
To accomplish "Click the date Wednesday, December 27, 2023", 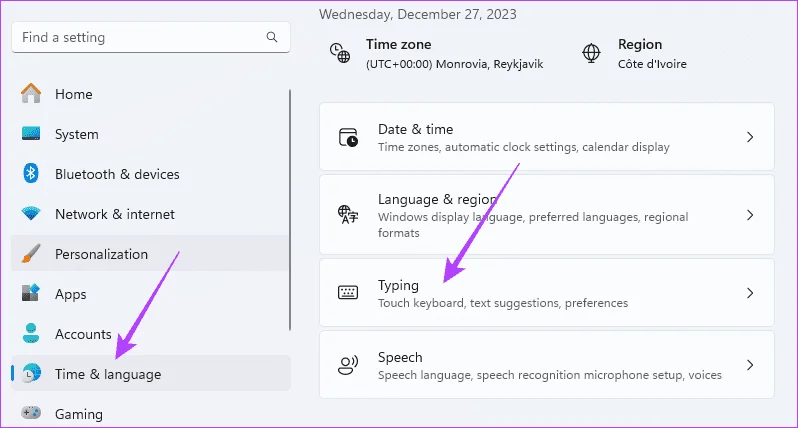I will tap(418, 14).
